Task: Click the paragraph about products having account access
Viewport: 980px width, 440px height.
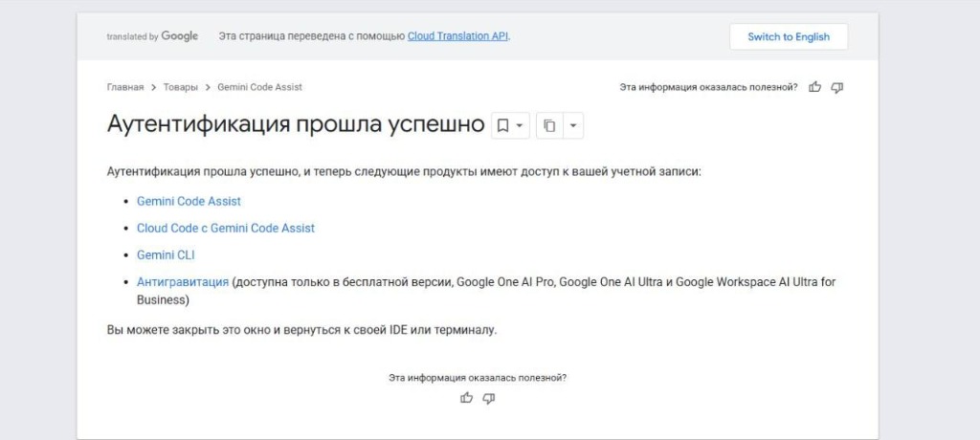Action: [x=405, y=171]
